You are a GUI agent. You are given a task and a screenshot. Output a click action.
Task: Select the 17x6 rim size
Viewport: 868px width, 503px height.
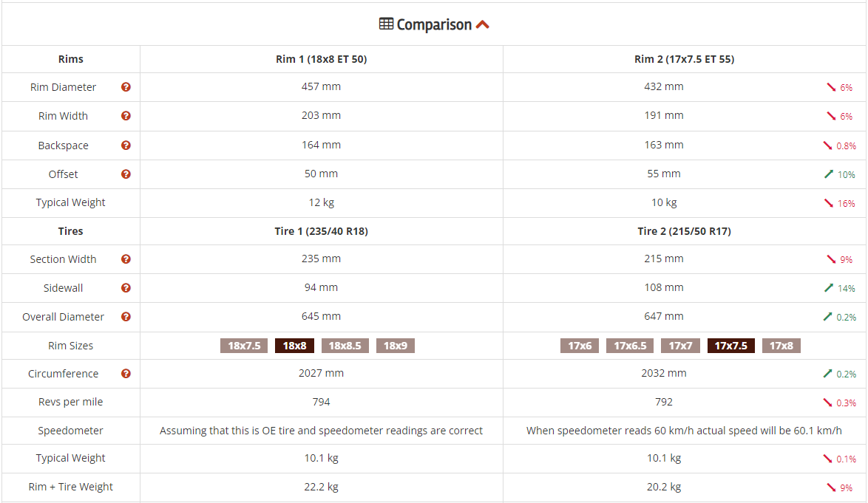point(580,346)
